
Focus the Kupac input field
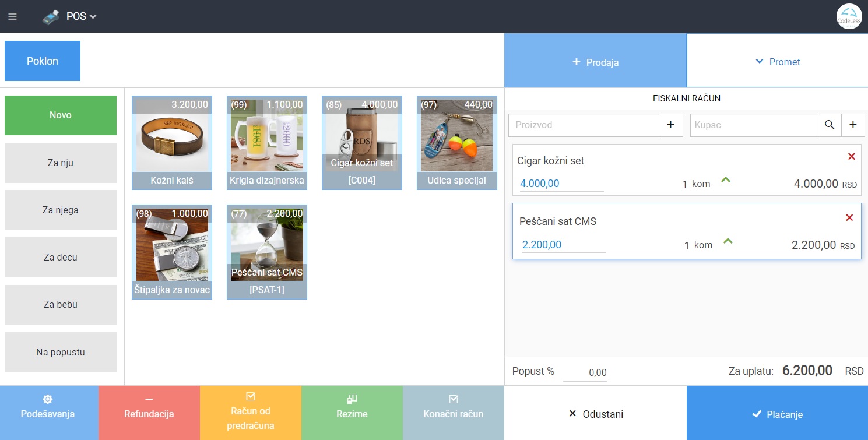[x=754, y=125]
